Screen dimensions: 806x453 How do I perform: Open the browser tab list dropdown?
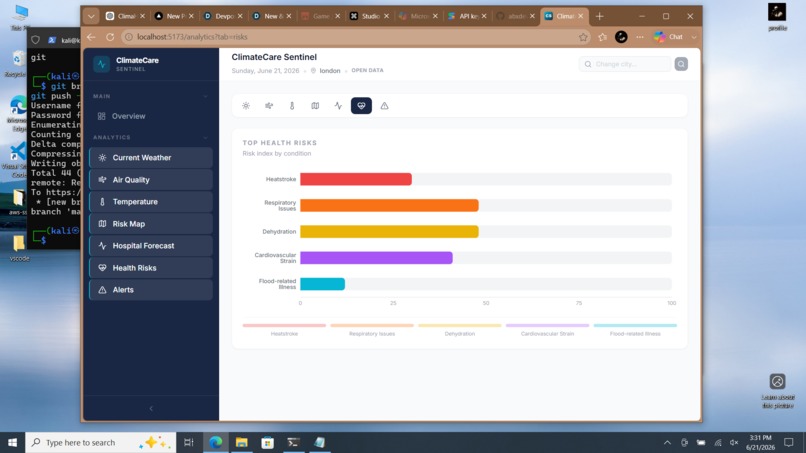tap(91, 16)
